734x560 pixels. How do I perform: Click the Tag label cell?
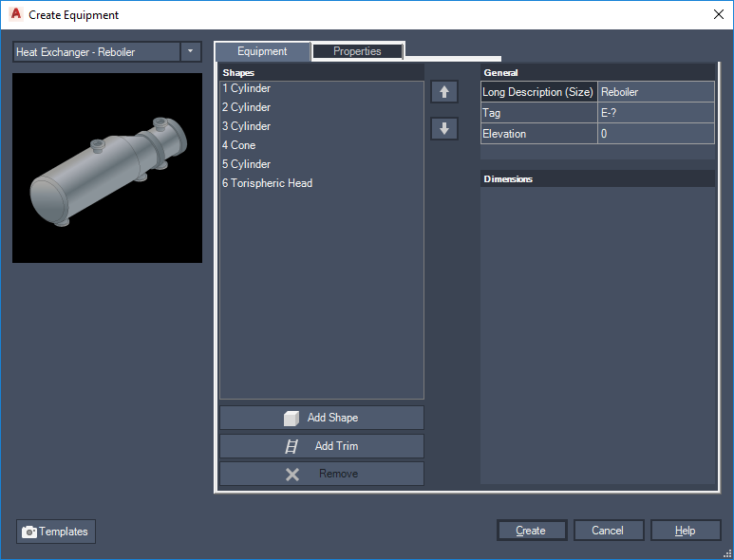(538, 113)
